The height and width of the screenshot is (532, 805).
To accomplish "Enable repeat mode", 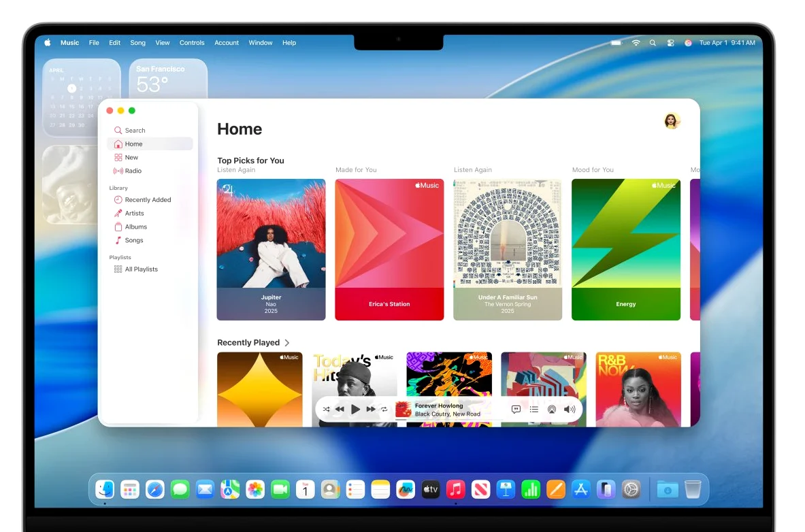I will (384, 409).
